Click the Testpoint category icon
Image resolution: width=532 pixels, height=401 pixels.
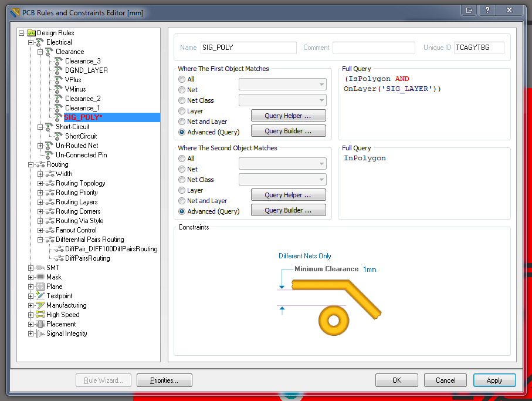(40, 296)
